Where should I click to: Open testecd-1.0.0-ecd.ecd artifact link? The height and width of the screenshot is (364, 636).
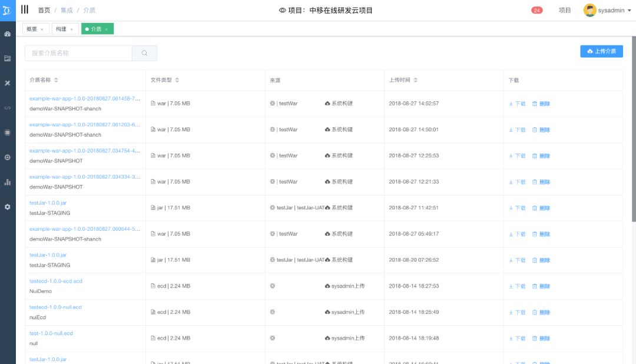click(55, 281)
